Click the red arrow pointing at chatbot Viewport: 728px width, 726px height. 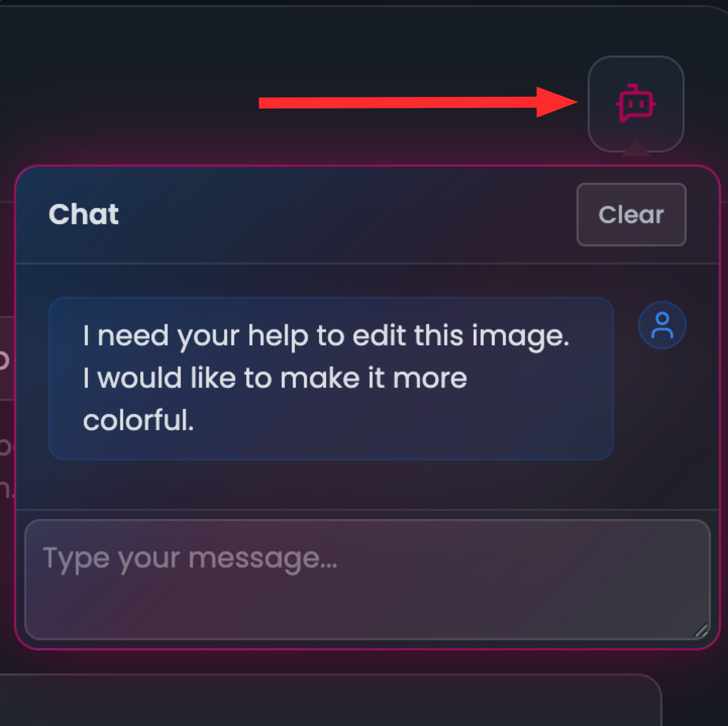(x=418, y=102)
